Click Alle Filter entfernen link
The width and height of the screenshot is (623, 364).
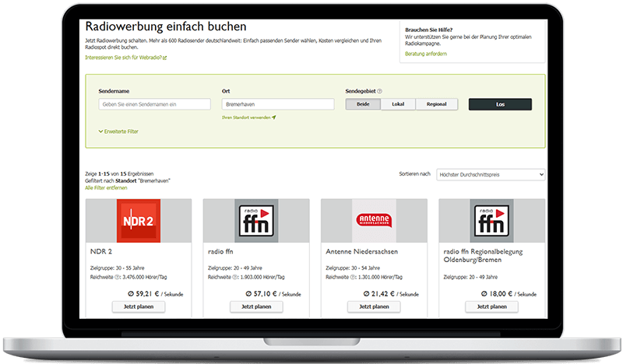106,187
